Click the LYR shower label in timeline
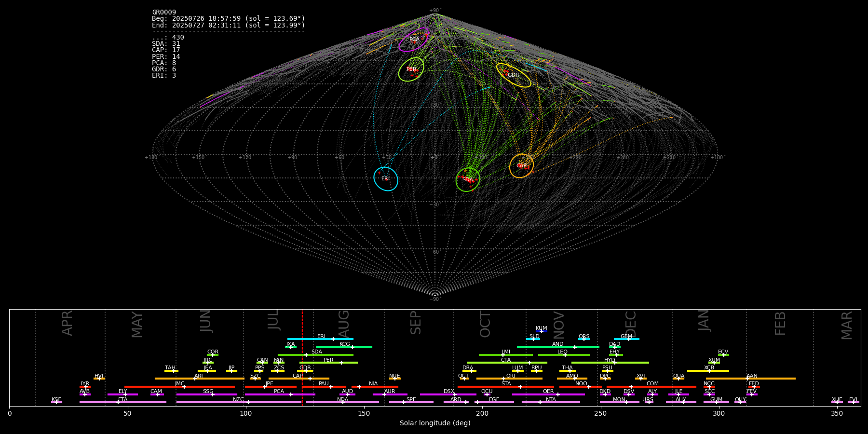Viewport: 868px width, 434px height. 85,384
